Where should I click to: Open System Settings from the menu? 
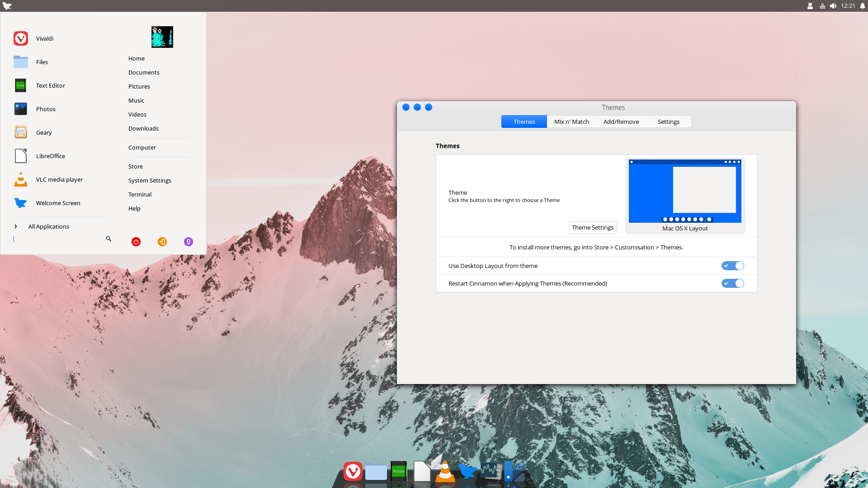click(x=150, y=180)
